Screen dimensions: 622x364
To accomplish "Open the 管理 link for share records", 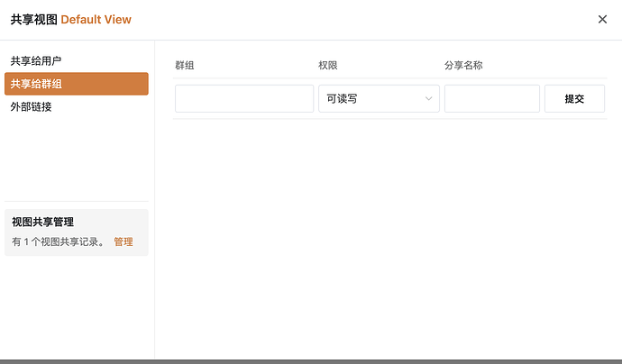I will click(123, 241).
